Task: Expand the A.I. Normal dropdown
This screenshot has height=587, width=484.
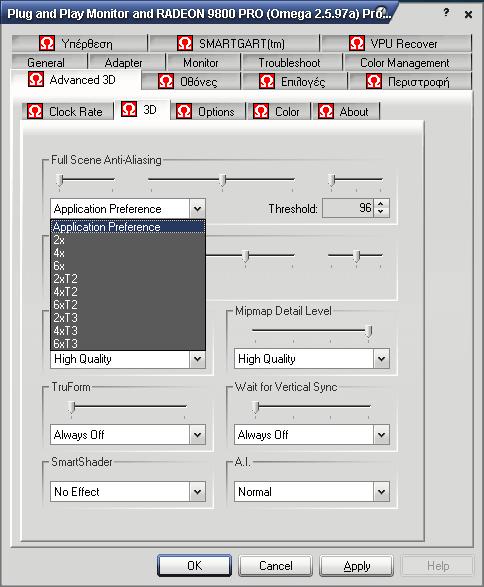Action: tap(381, 492)
